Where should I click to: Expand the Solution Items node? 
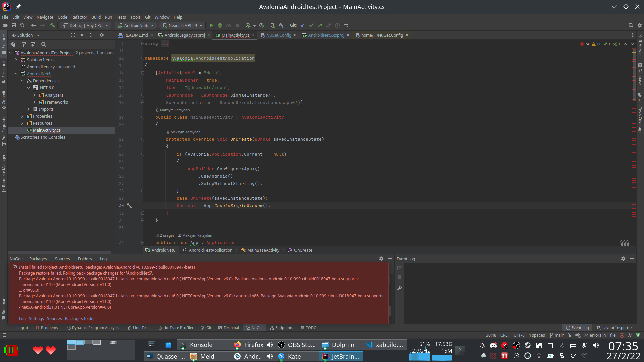tap(16, 60)
